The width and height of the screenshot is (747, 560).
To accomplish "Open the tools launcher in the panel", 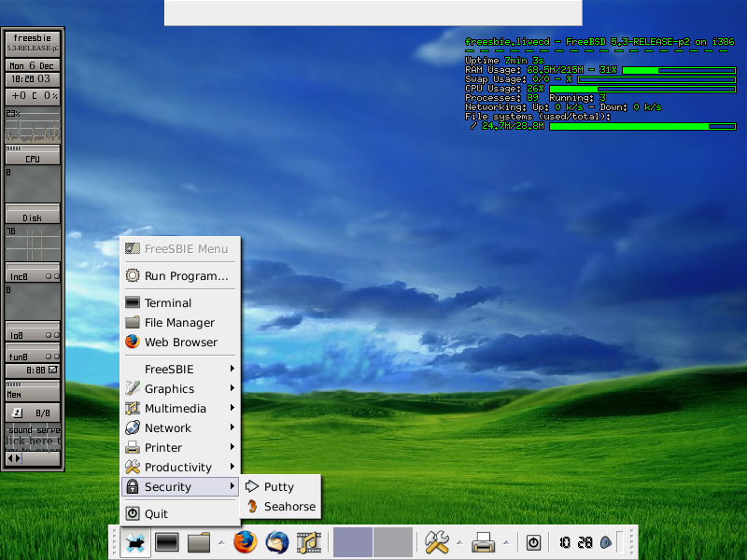I will 437,542.
